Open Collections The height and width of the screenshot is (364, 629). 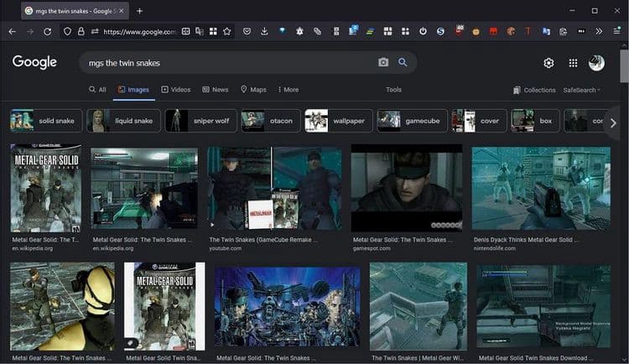pyautogui.click(x=534, y=90)
